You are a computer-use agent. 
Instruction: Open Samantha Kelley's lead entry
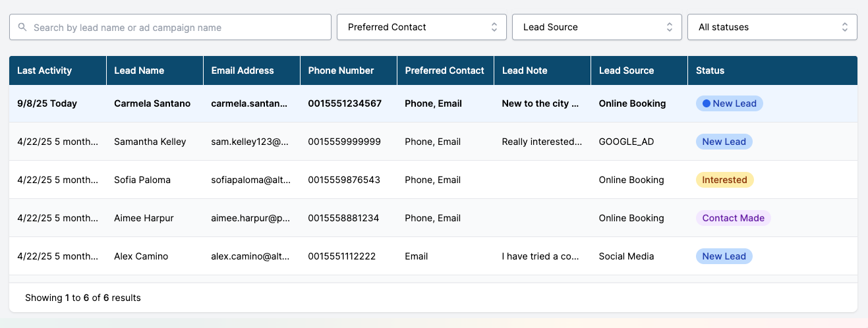click(433, 142)
